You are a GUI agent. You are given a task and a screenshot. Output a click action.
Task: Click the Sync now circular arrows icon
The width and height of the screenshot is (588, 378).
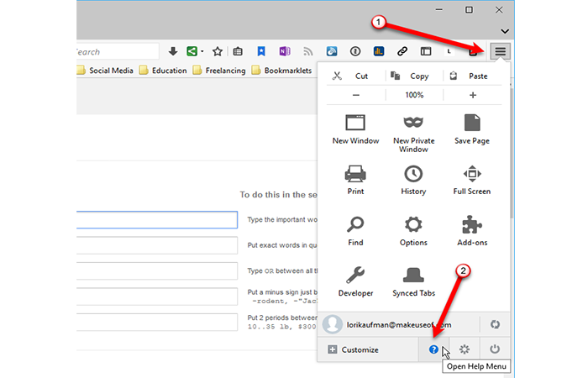tap(495, 324)
